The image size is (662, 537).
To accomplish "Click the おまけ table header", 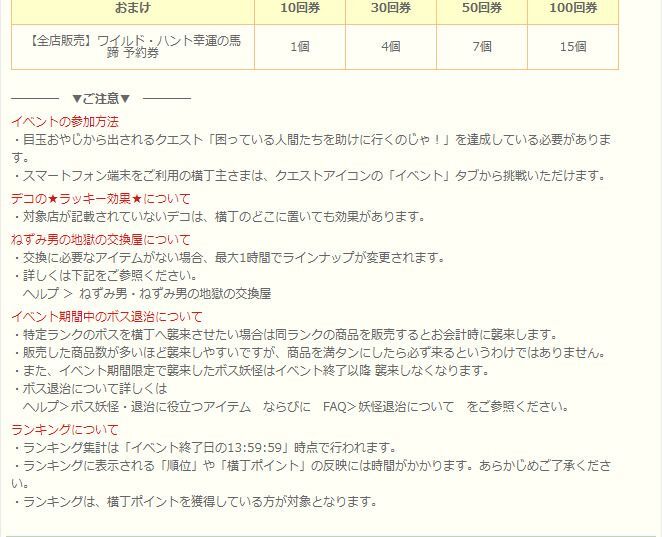I will coord(131,8).
